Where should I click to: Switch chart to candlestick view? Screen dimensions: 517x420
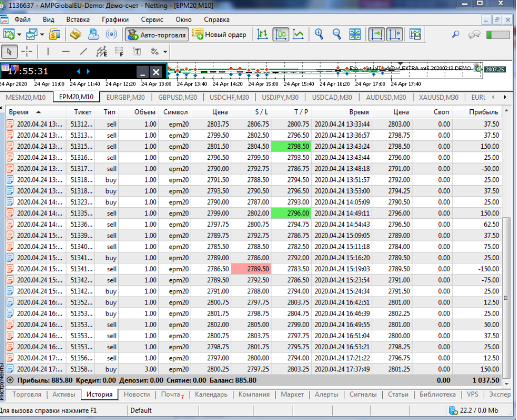pos(281,35)
